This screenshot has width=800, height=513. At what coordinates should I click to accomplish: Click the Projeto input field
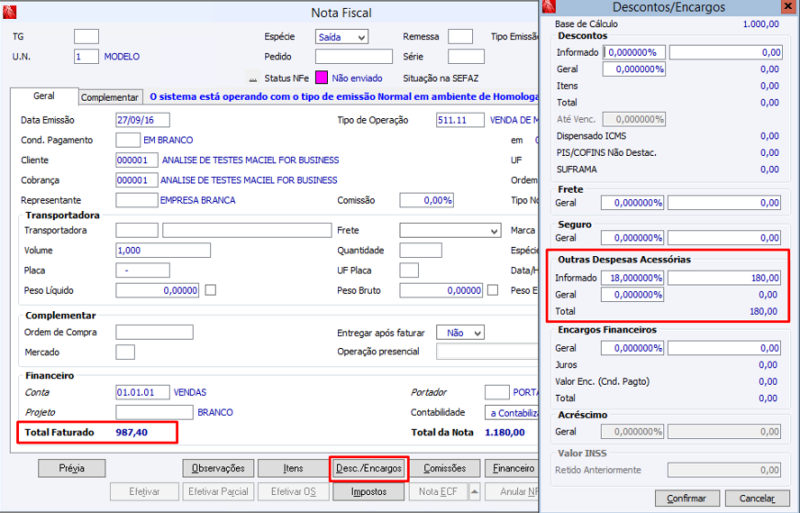(x=154, y=412)
